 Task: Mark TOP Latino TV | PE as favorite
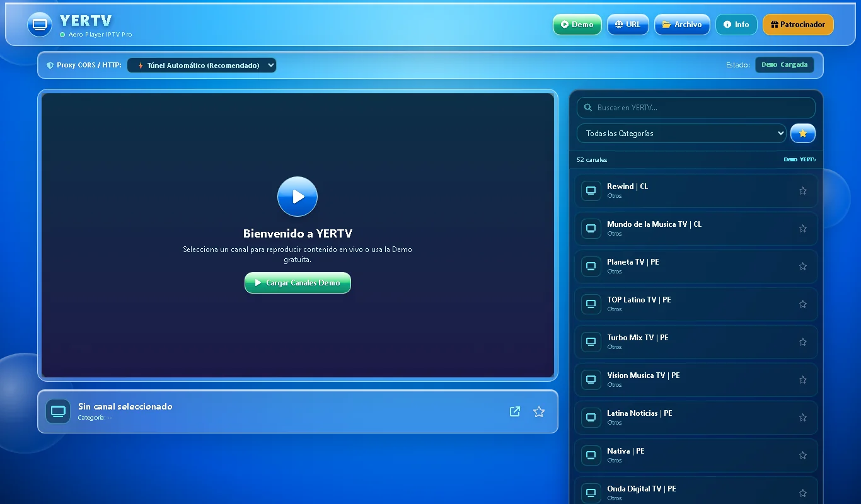pyautogui.click(x=803, y=304)
